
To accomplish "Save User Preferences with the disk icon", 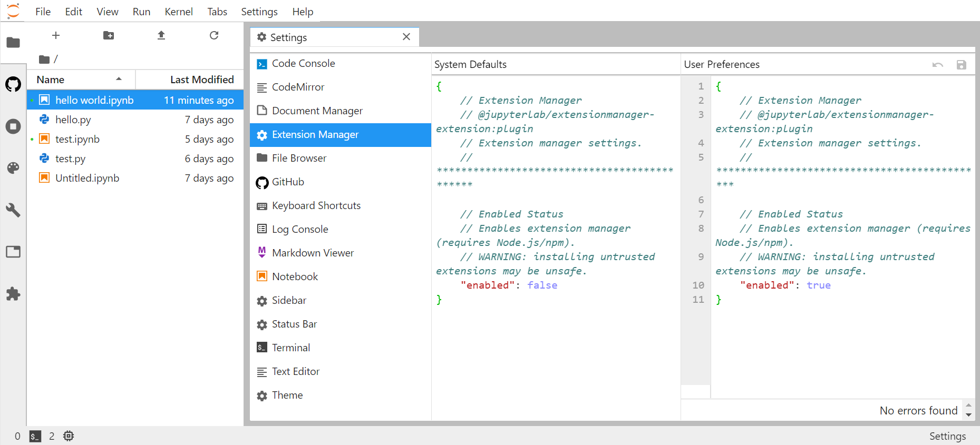I will click(x=962, y=65).
